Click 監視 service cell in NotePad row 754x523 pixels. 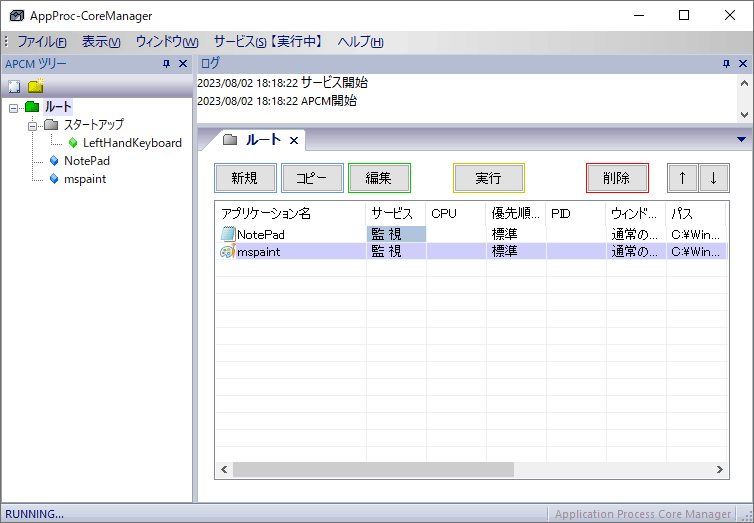click(396, 234)
